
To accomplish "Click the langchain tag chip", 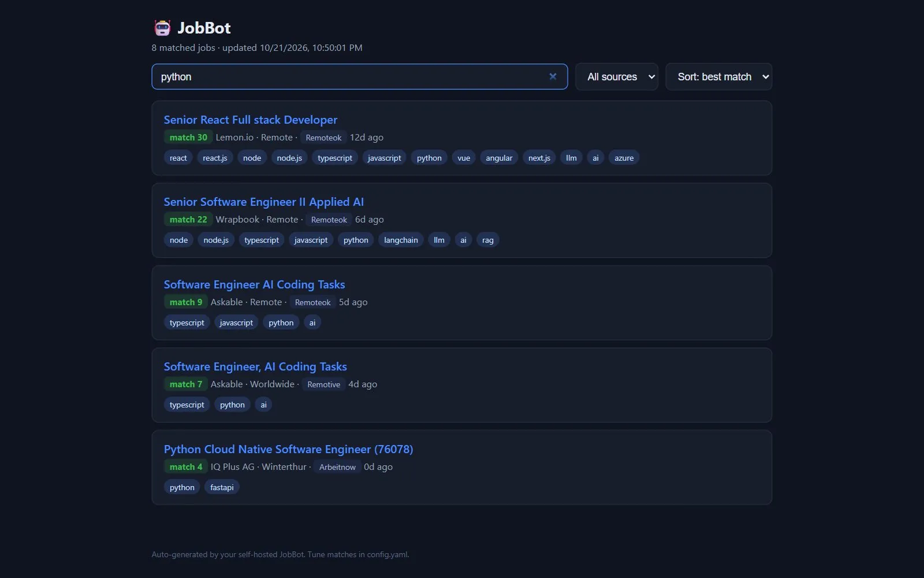I will 401,240.
